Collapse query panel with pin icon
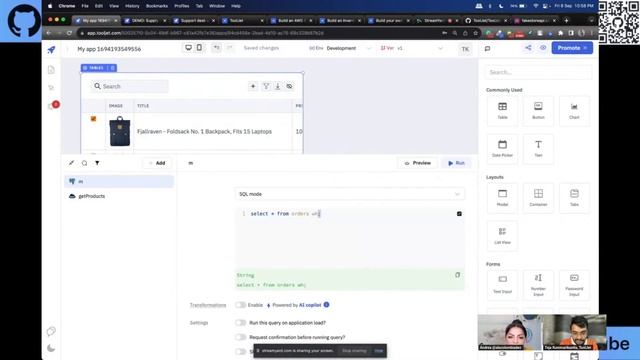This screenshot has height=360, width=640. pos(71,163)
